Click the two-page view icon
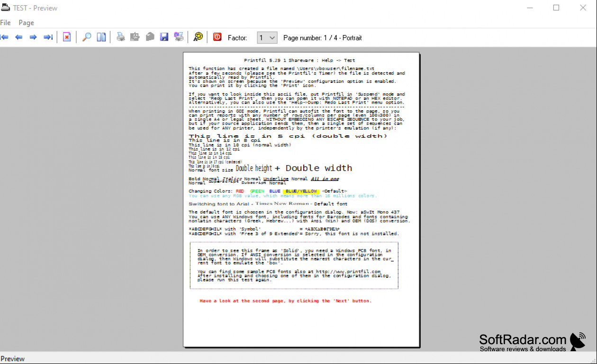The image size is (597, 364). click(101, 37)
